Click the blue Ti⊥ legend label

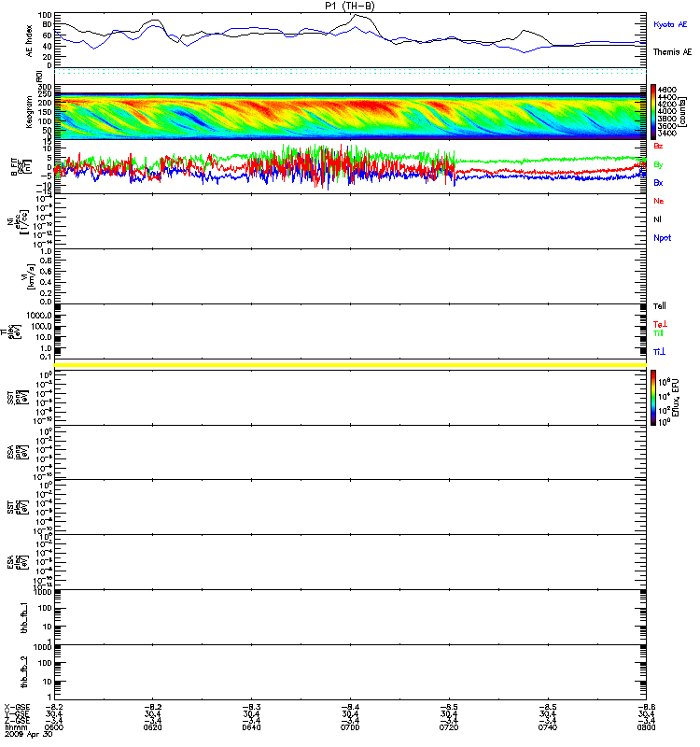click(x=659, y=352)
